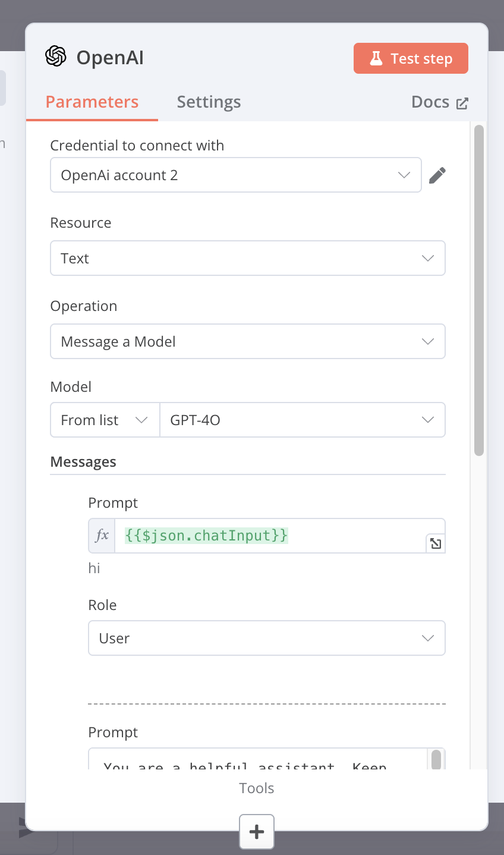504x855 pixels.
Task: Select the Parameters tab
Action: point(92,102)
